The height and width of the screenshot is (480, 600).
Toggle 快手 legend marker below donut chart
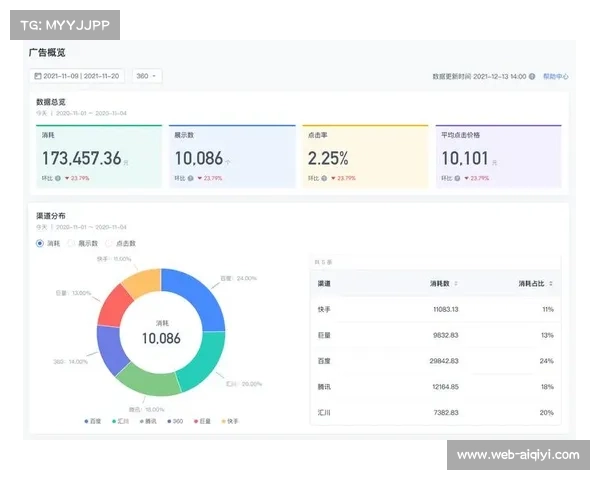pyautogui.click(x=223, y=421)
